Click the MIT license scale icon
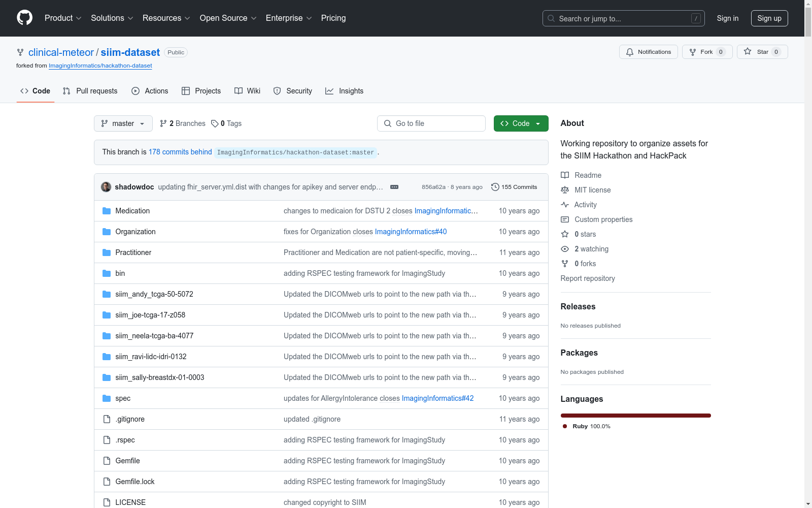 coord(565,190)
